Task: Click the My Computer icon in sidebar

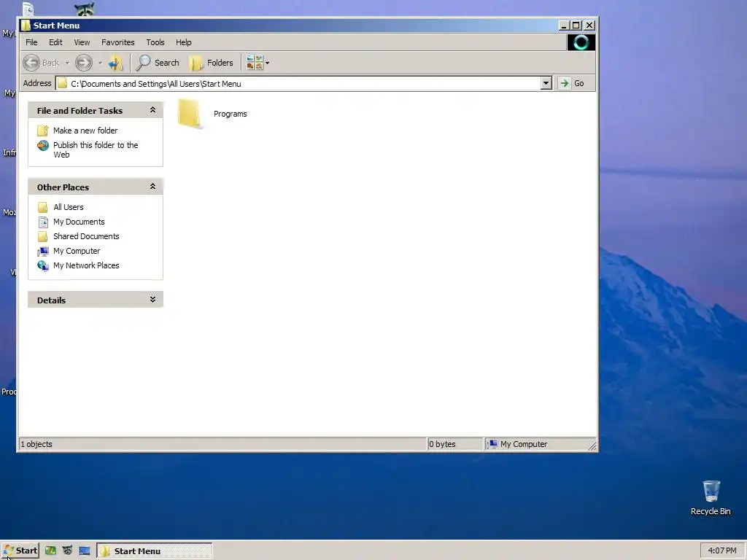Action: point(43,251)
